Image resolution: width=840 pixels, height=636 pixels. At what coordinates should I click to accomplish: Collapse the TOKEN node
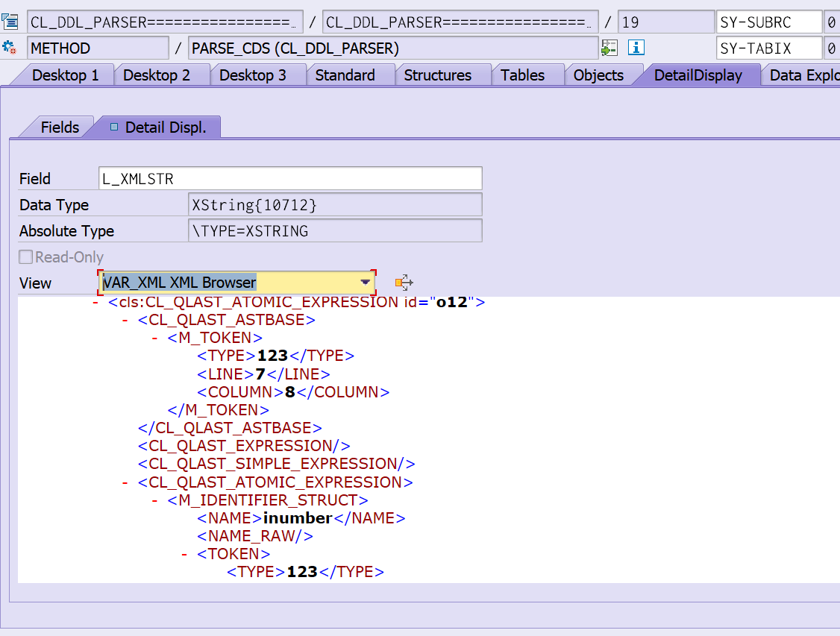184,554
